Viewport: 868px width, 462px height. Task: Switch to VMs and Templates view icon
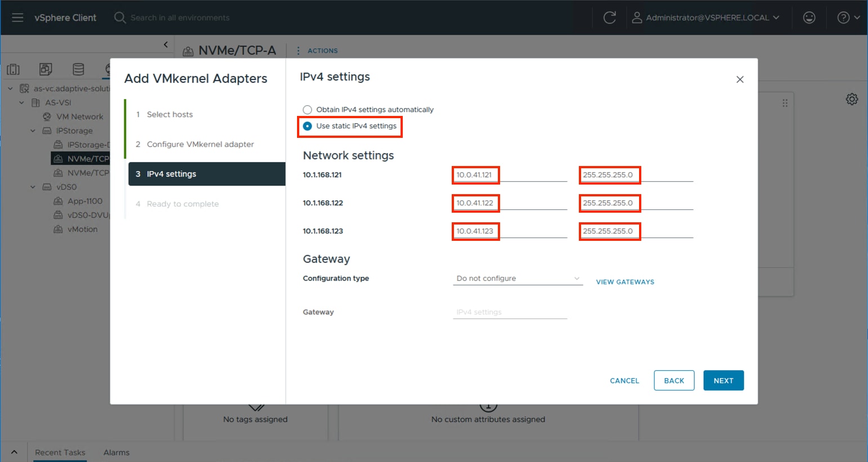[46, 69]
